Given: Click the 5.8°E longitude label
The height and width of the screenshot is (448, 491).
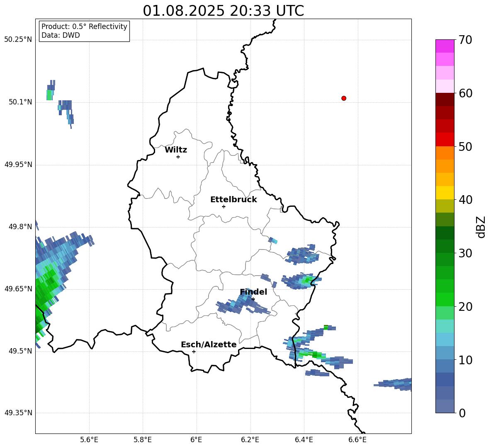Looking at the screenshot, I should pyautogui.click(x=143, y=440).
